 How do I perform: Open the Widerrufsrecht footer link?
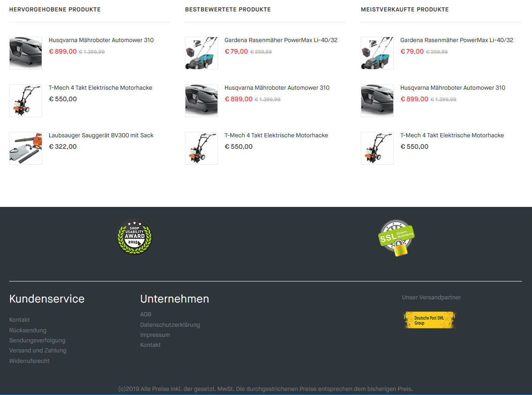click(29, 361)
